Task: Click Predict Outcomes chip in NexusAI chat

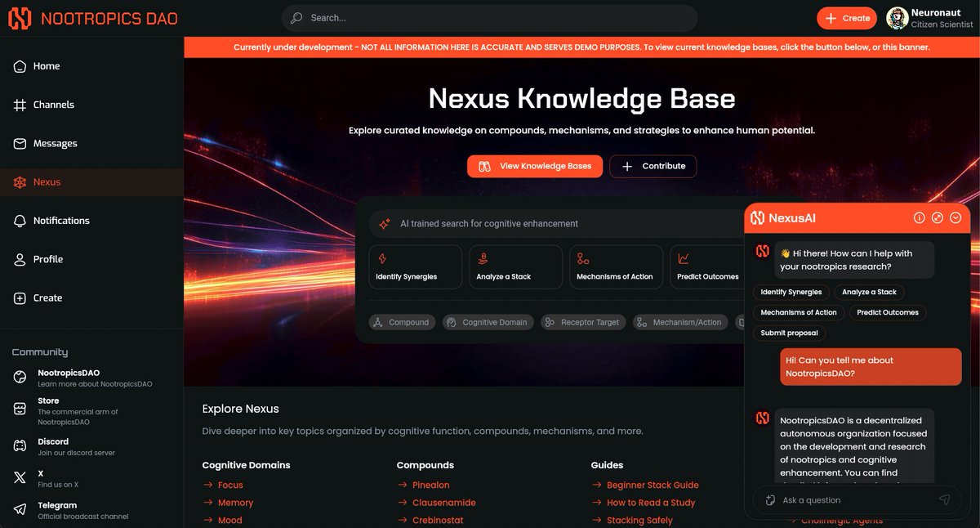Action: pos(888,312)
